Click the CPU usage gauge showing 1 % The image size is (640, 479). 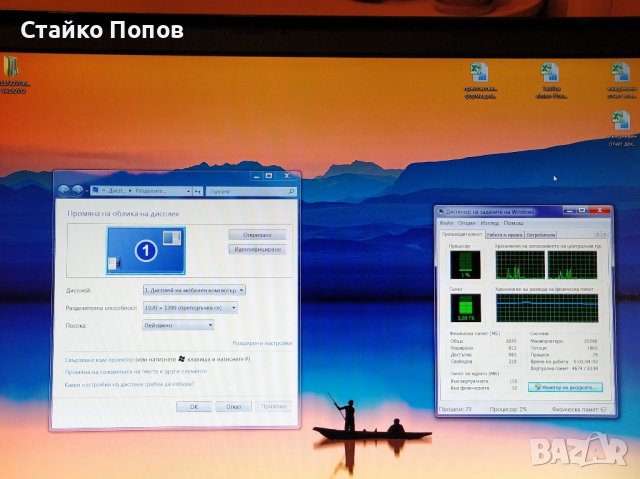pyautogui.click(x=465, y=264)
